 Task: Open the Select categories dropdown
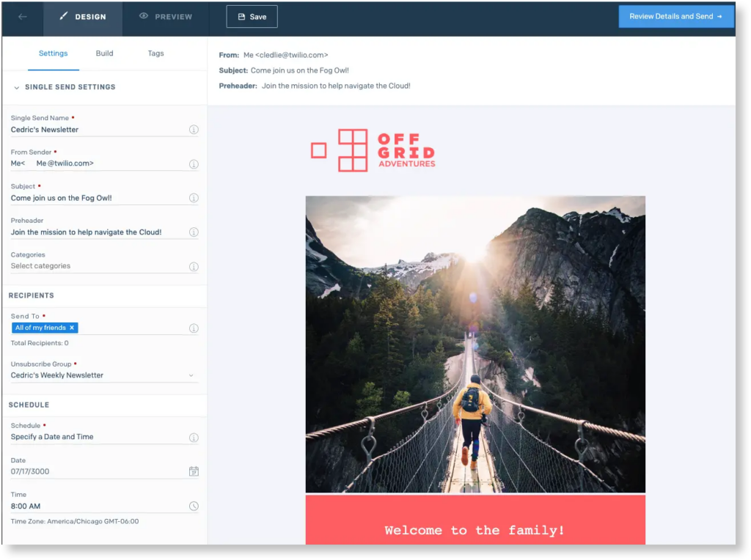tap(194, 266)
